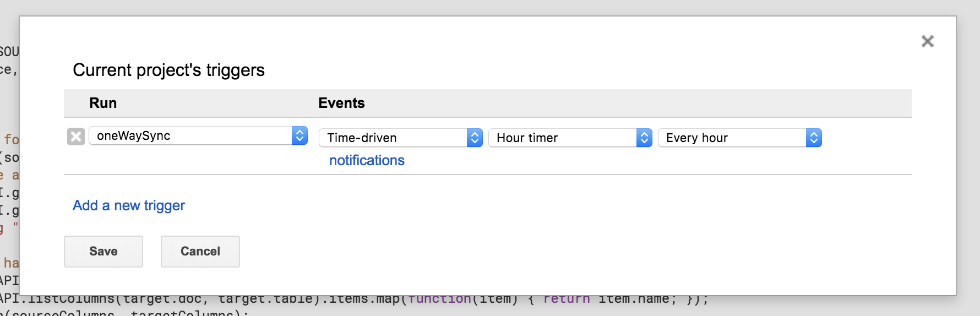The height and width of the screenshot is (316, 980).
Task: Click the API.listColumns code line behind dialog
Action: tap(352, 300)
